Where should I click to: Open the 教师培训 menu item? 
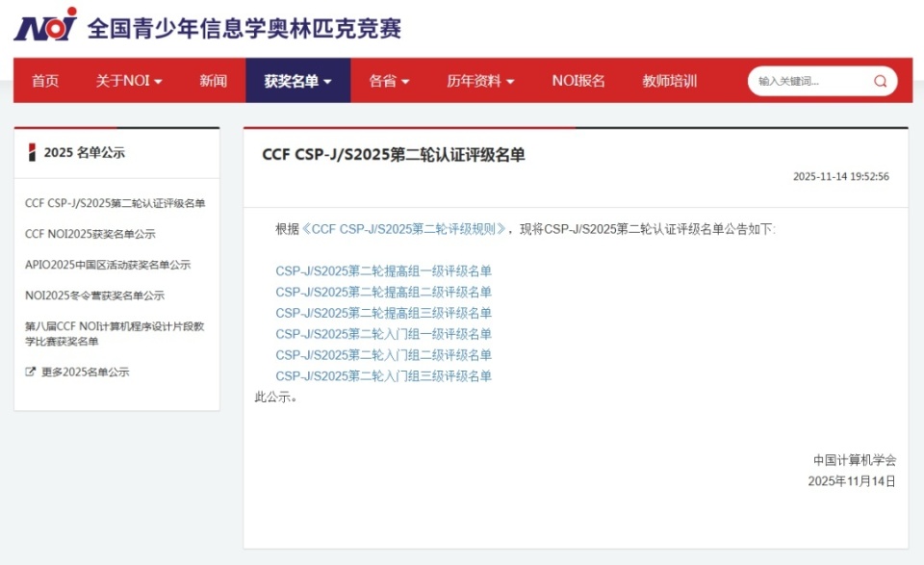670,81
